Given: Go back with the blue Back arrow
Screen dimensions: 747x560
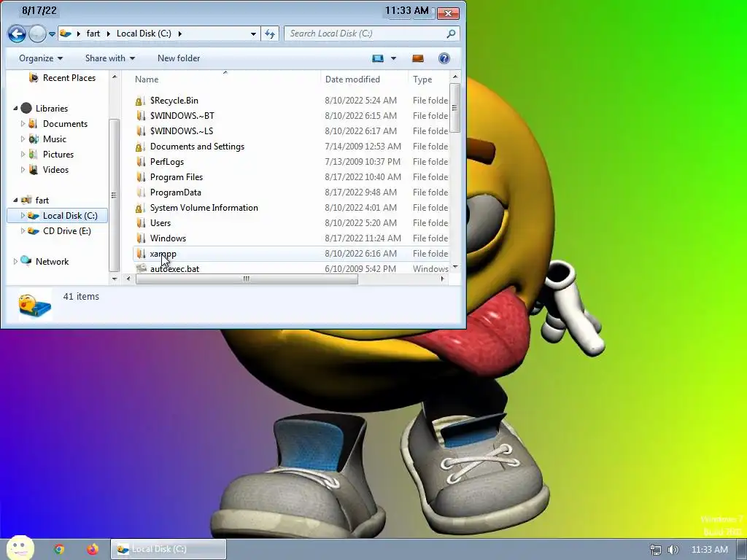Looking at the screenshot, I should pos(18,34).
